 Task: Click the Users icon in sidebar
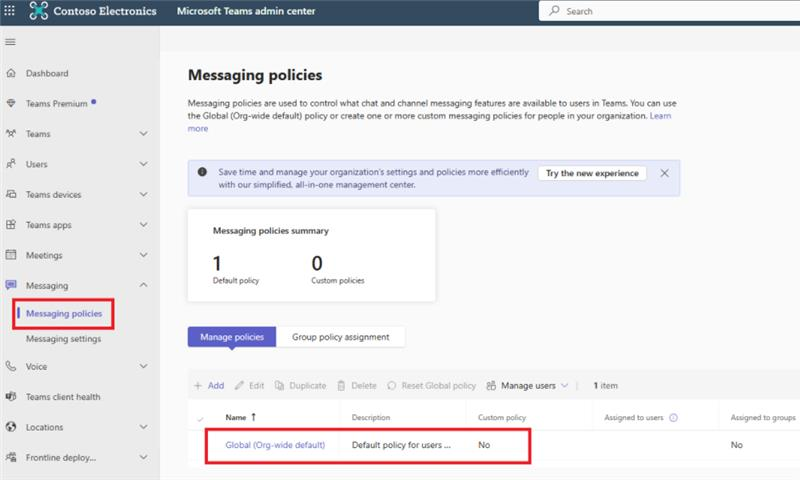click(x=11, y=164)
